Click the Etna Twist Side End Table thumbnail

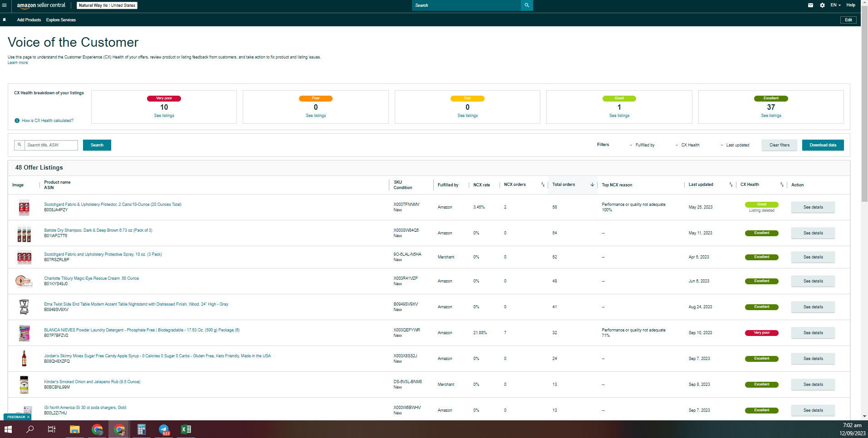click(x=24, y=307)
